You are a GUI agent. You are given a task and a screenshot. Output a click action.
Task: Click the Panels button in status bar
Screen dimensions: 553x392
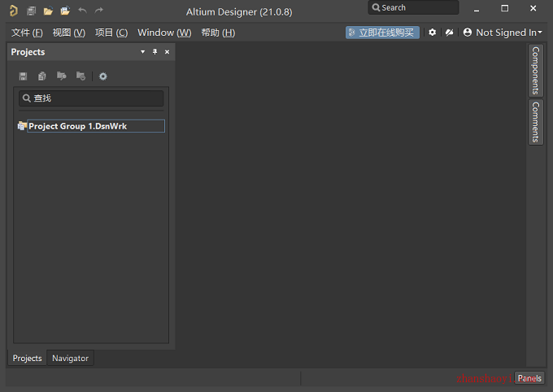click(x=529, y=378)
